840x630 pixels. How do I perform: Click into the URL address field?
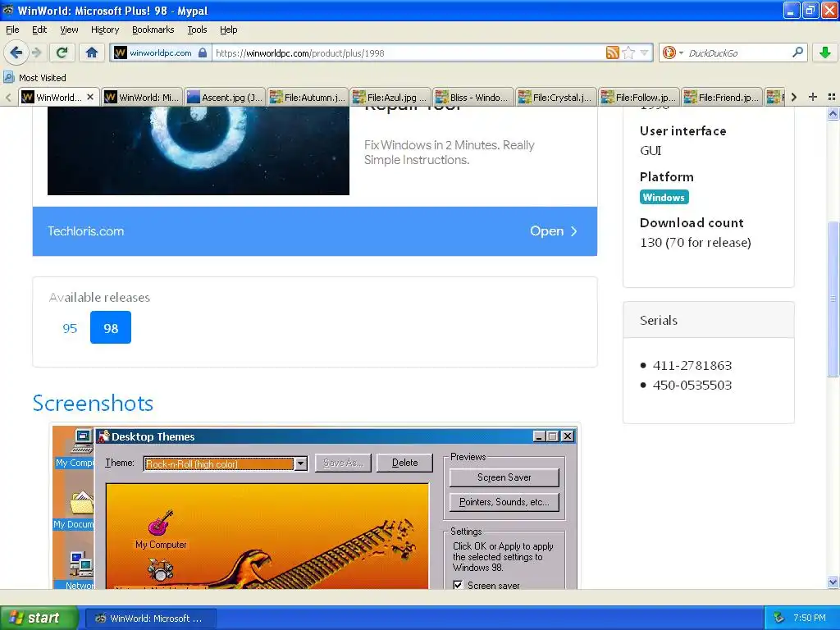409,52
